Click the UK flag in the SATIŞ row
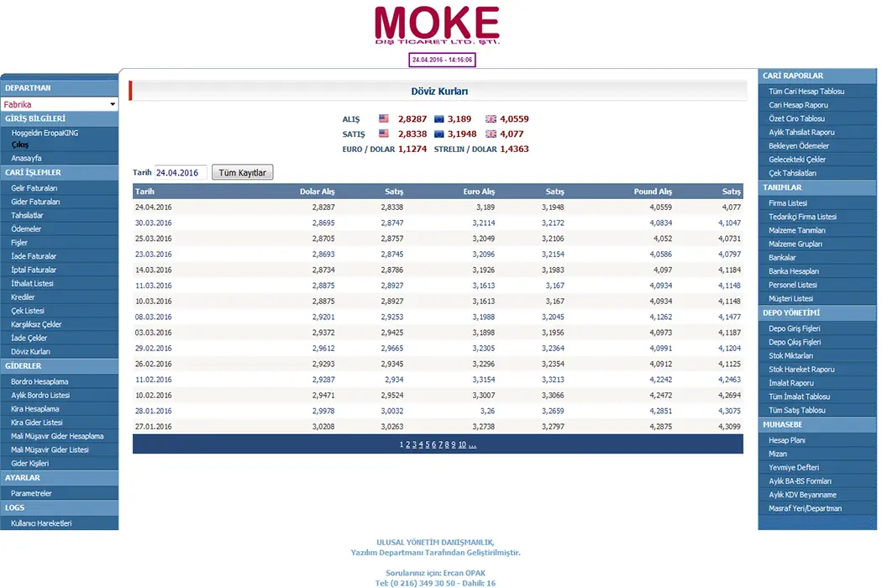Image resolution: width=882 pixels, height=588 pixels. click(x=491, y=134)
